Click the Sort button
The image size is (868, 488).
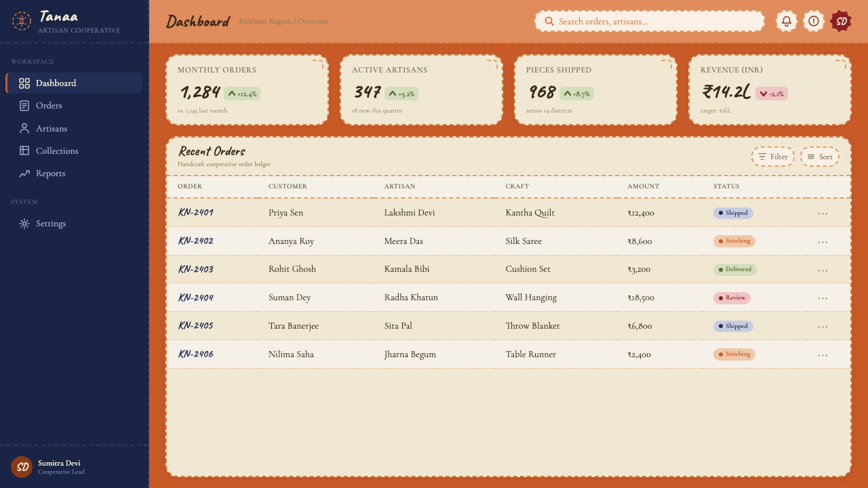tap(820, 157)
